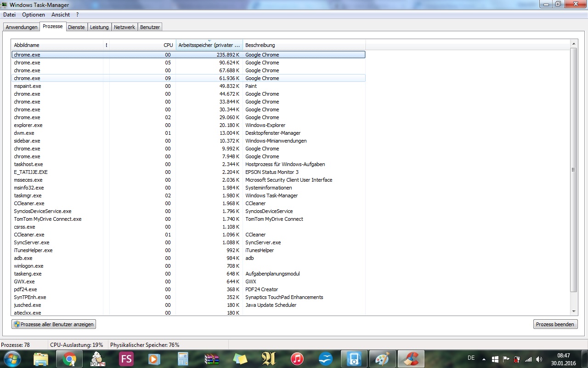Viewport: 588px width, 368px height.
Task: Open Action Center flag tray icon
Action: tap(506, 359)
